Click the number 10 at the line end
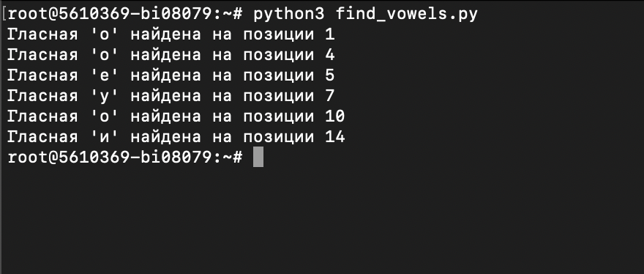This screenshot has width=644, height=274. [x=334, y=116]
